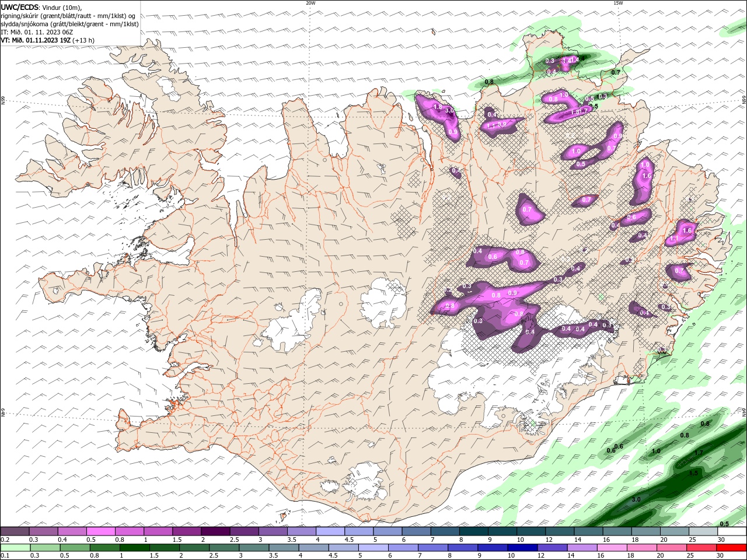
Task: Pick the bright pink top-row swatch labeled 0.5
Action: point(100,531)
